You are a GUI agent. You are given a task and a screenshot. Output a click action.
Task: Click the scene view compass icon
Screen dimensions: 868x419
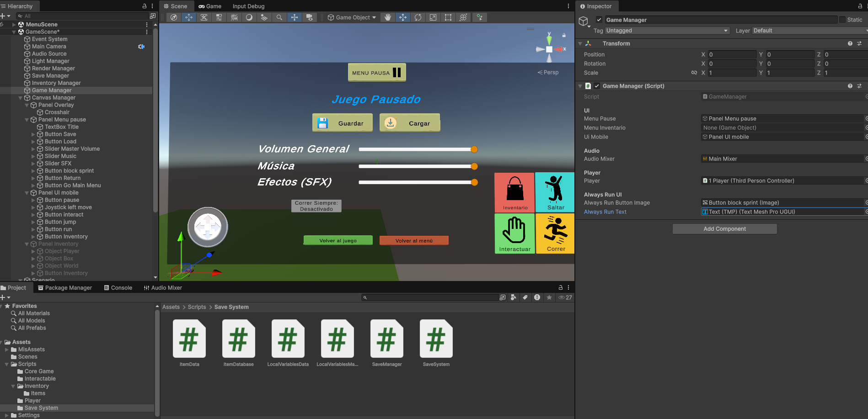pos(174,17)
